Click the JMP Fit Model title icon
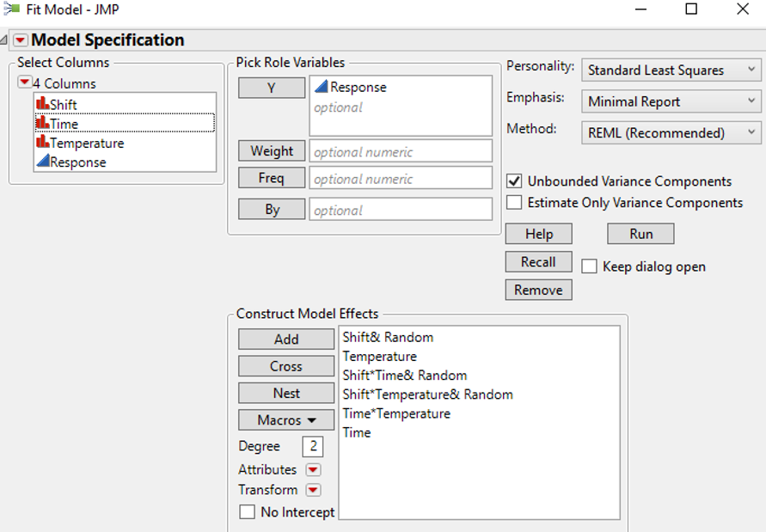Image resolution: width=766 pixels, height=532 pixels. click(12, 9)
